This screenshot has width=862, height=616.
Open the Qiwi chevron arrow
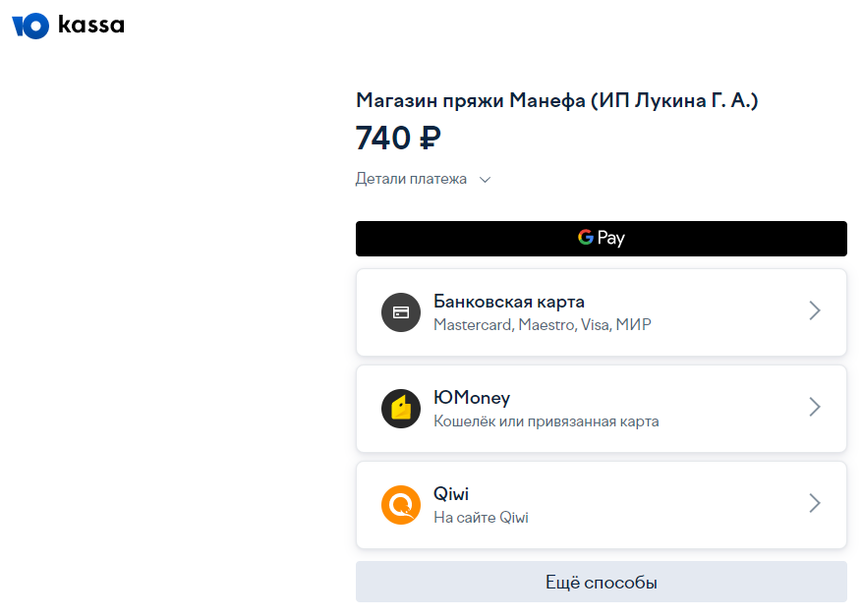tap(815, 503)
